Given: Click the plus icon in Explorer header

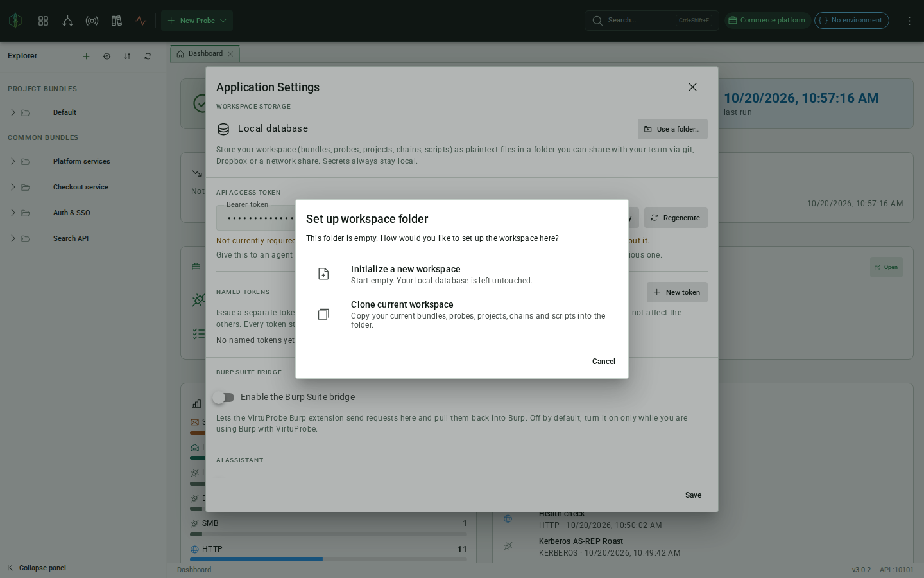Looking at the screenshot, I should [x=86, y=56].
